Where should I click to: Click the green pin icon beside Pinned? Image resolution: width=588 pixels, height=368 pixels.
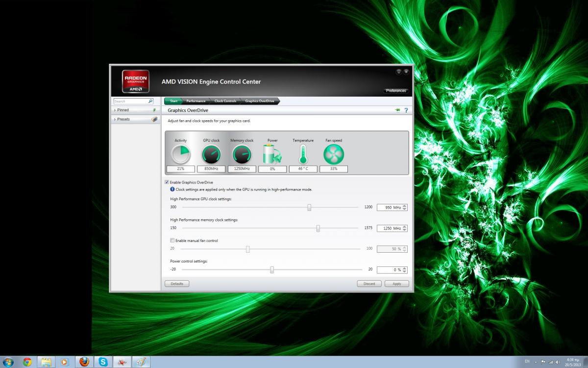click(x=154, y=110)
